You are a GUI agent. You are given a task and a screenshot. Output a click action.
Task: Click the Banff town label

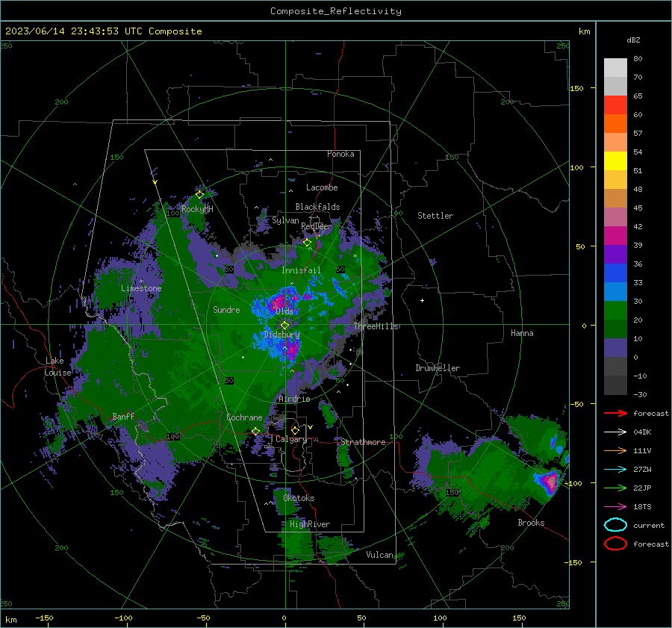(123, 416)
